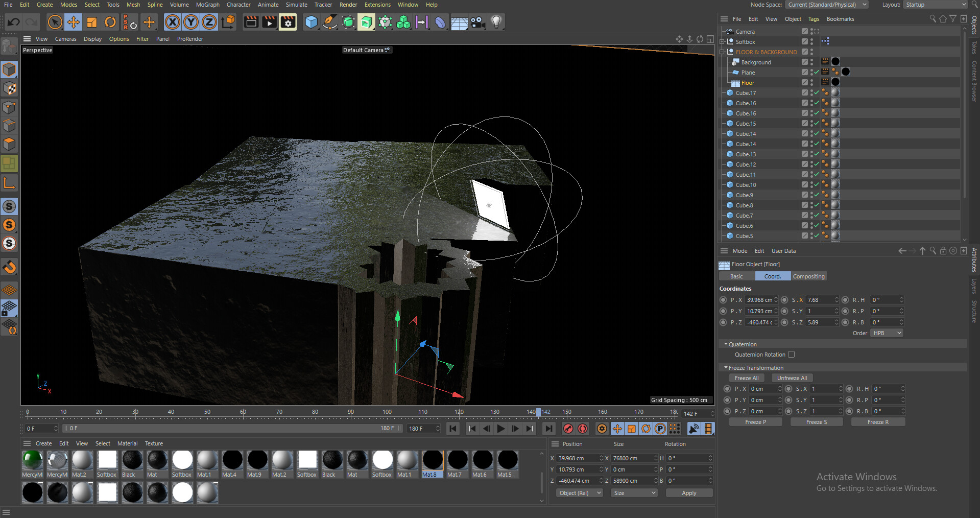Open Edit Render Settings icon
This screenshot has width=980, height=518.
[288, 22]
